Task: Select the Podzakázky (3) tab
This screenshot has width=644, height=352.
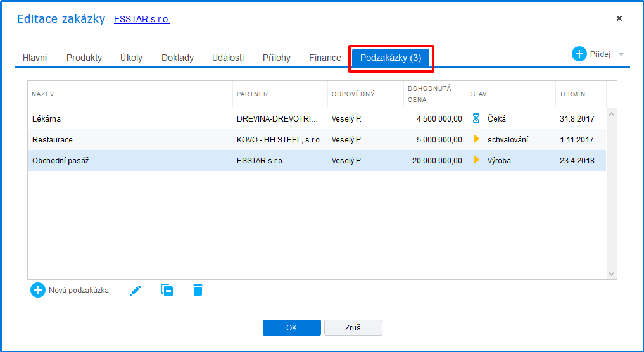Action: [391, 58]
